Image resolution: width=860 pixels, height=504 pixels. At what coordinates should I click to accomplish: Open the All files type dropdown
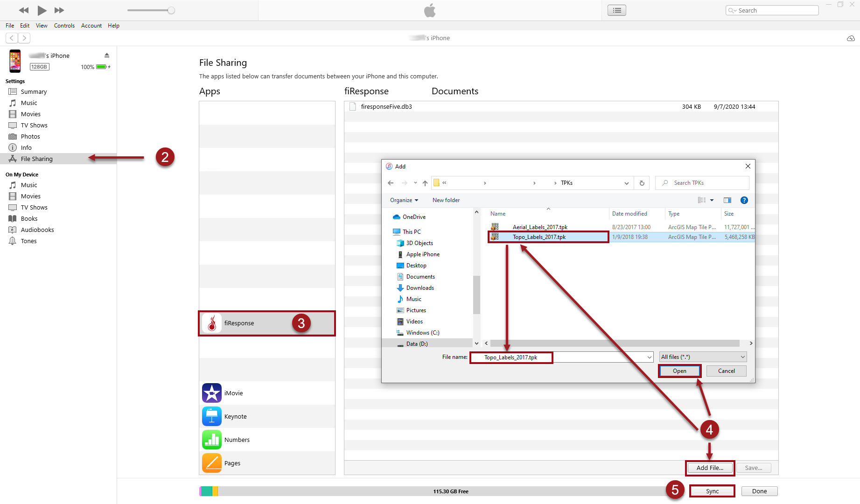pyautogui.click(x=703, y=357)
